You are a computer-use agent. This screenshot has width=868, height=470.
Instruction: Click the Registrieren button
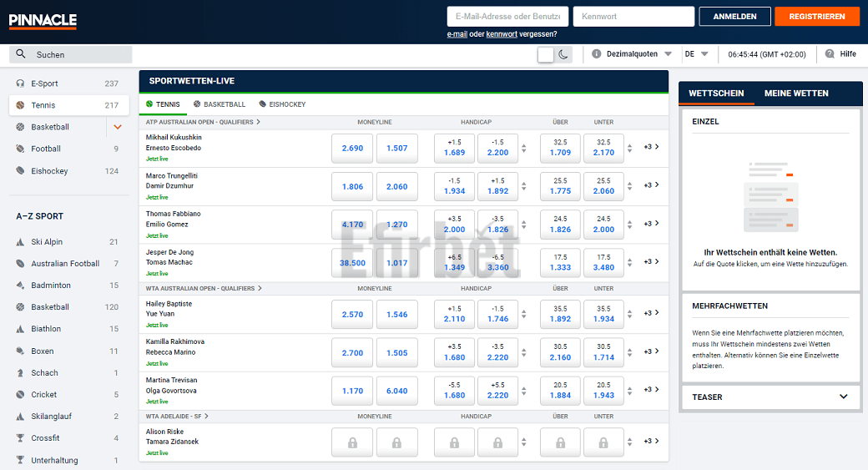(817, 17)
